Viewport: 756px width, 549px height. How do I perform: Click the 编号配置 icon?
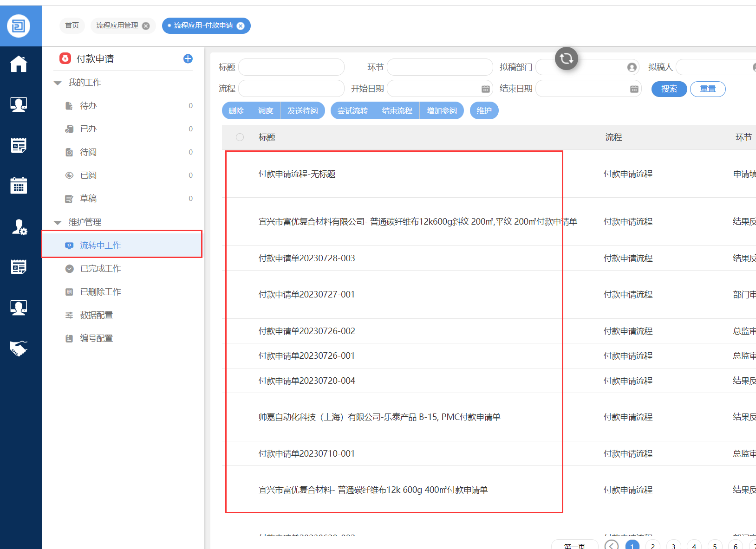tap(69, 338)
